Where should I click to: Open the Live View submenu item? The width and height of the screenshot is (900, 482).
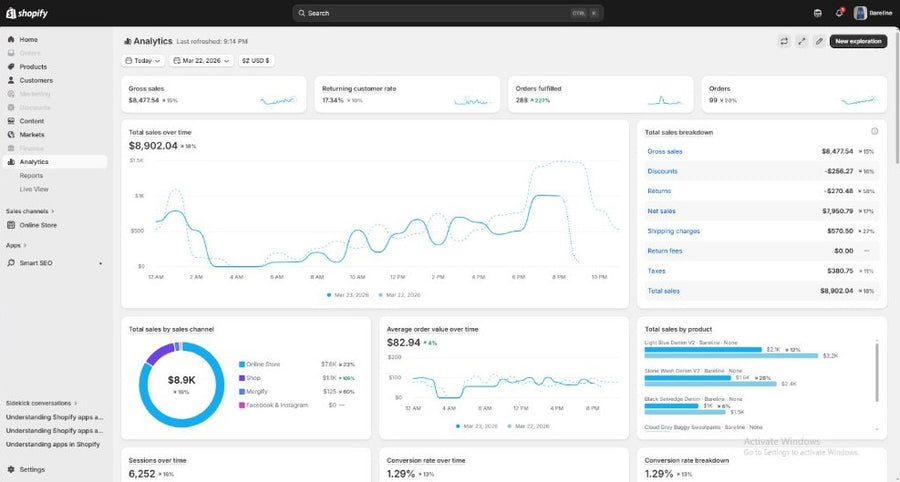34,189
